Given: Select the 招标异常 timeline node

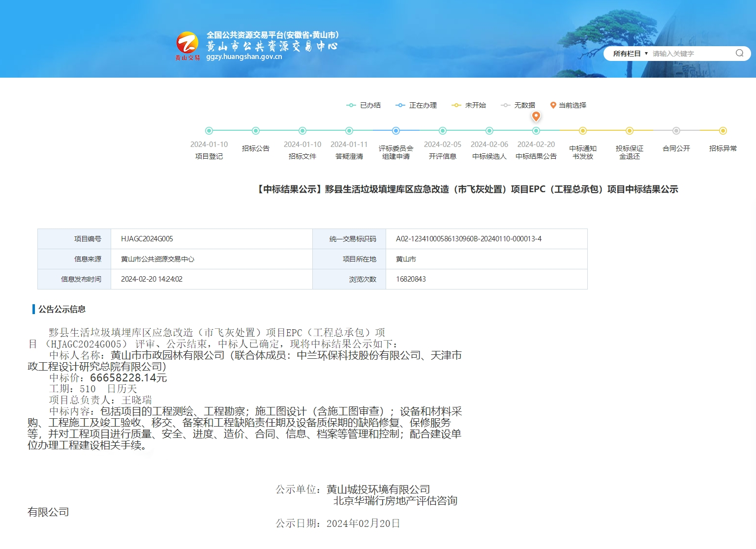Looking at the screenshot, I should click(x=723, y=131).
